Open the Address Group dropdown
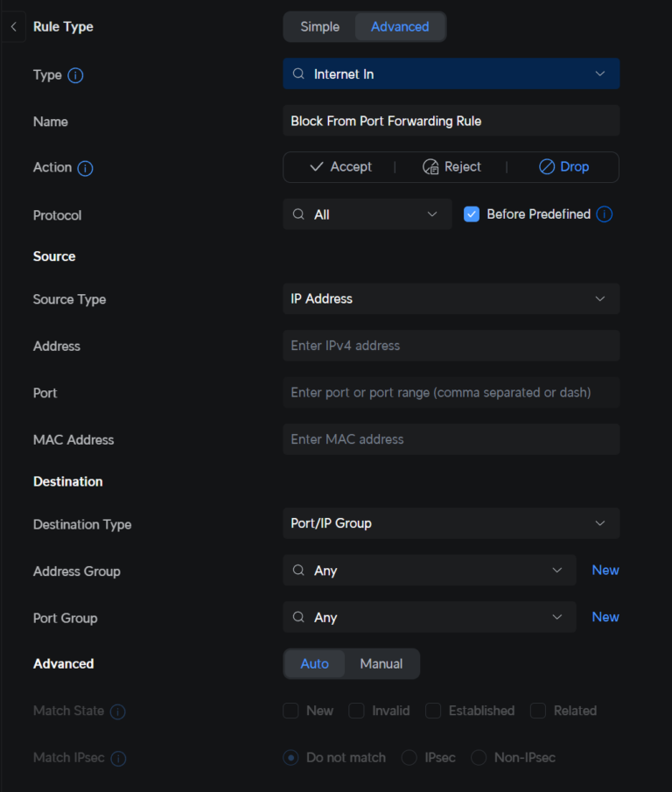The width and height of the screenshot is (672, 792). [x=429, y=570]
